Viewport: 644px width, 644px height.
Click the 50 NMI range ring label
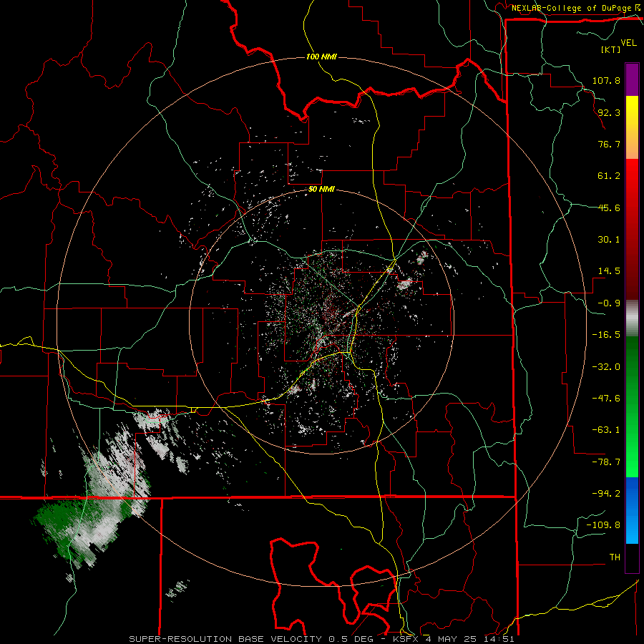(321, 189)
